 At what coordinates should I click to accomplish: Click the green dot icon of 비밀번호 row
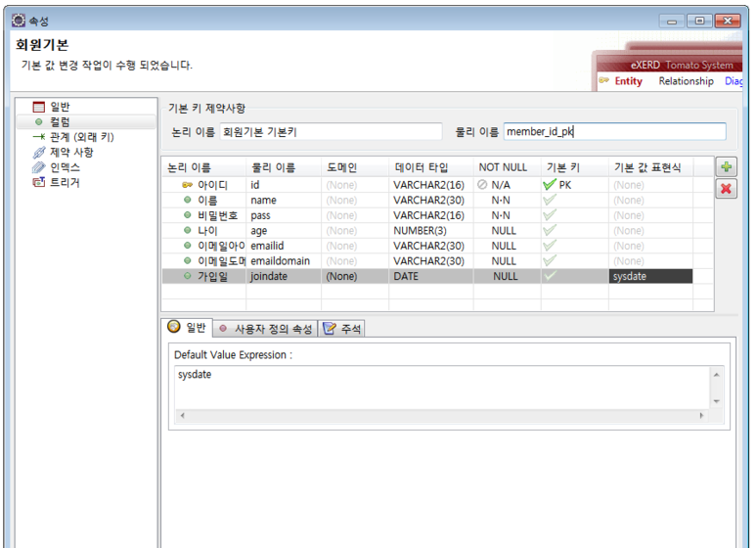click(x=187, y=215)
